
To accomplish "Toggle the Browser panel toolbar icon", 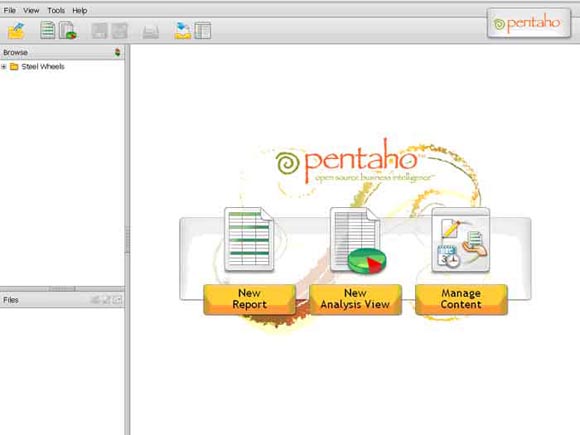I will tap(203, 31).
